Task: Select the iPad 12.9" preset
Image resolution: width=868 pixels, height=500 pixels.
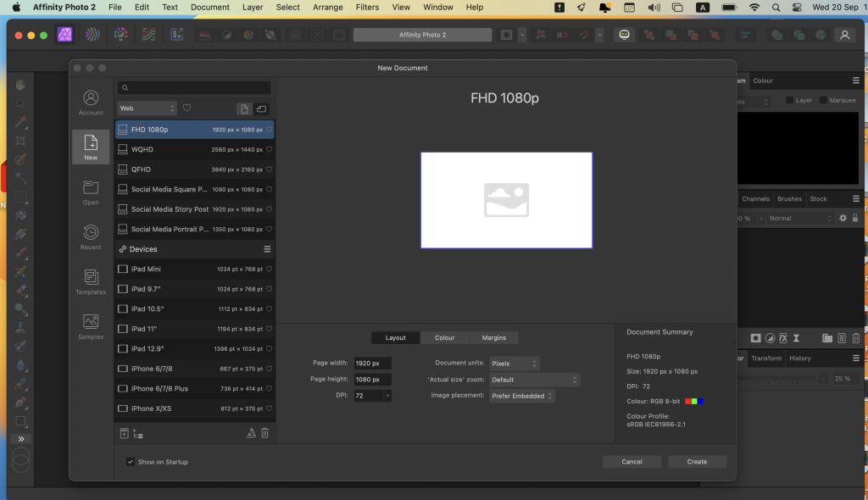Action: click(x=195, y=349)
